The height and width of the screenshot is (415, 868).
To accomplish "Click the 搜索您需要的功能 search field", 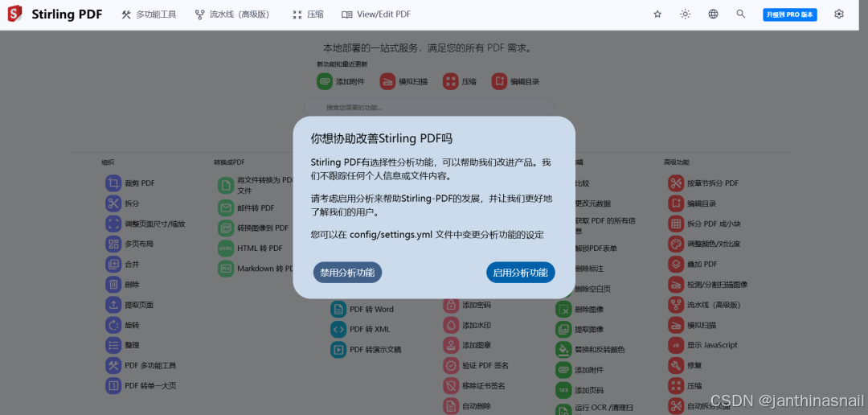I will [429, 108].
